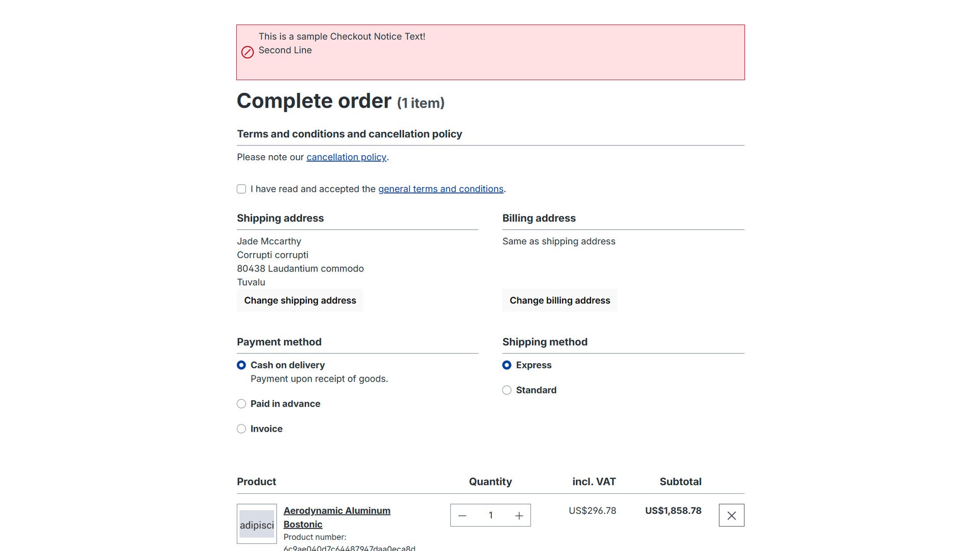Select Paid in advance payment

click(241, 404)
